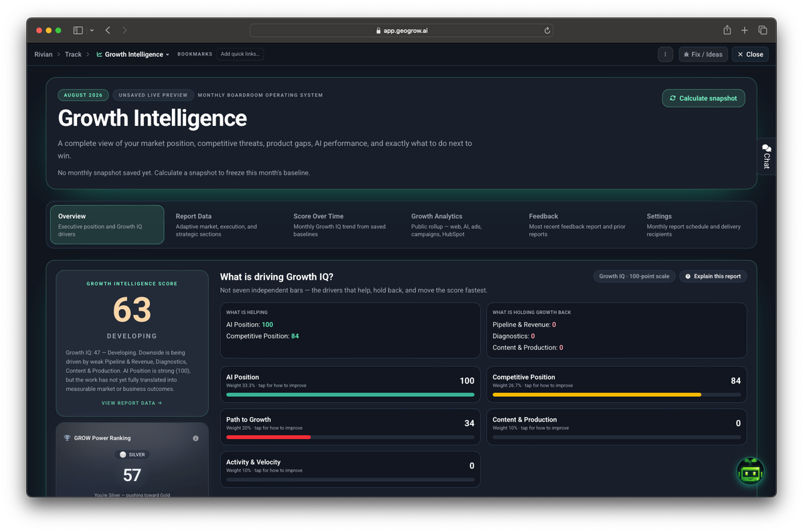Click the SILVER tier badge
The height and width of the screenshot is (532, 803).
pos(132,454)
